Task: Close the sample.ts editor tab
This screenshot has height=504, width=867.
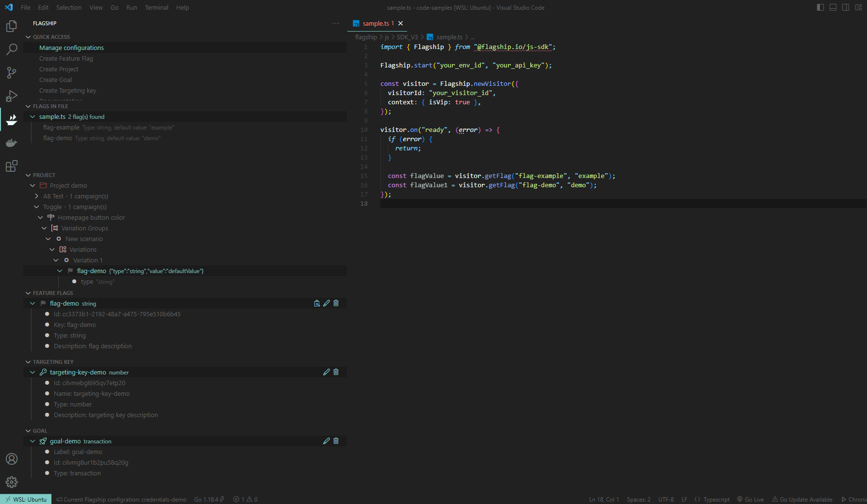Action: [x=401, y=23]
